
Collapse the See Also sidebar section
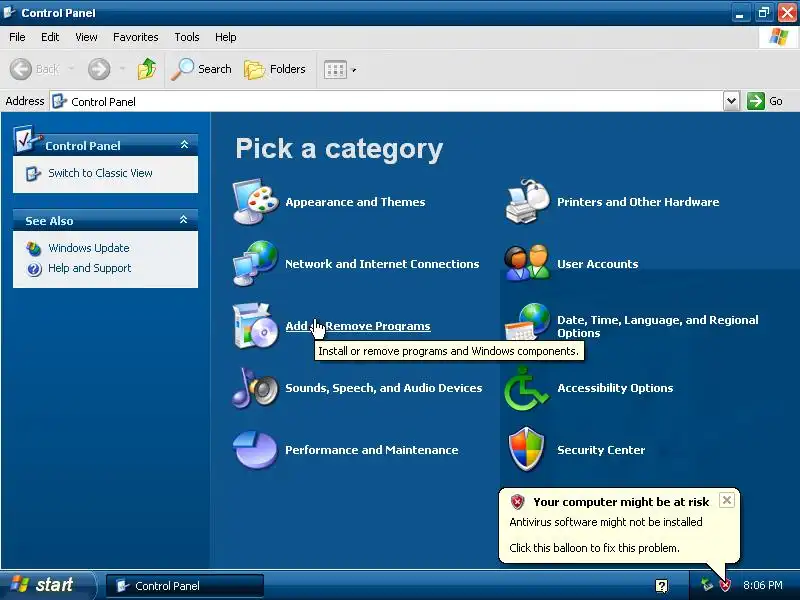tap(184, 220)
